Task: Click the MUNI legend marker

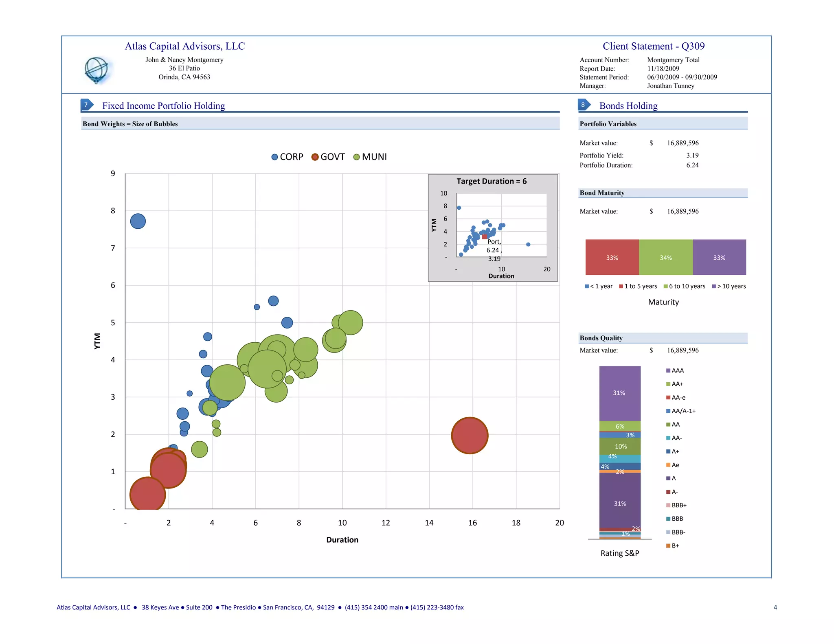Action: pos(356,157)
